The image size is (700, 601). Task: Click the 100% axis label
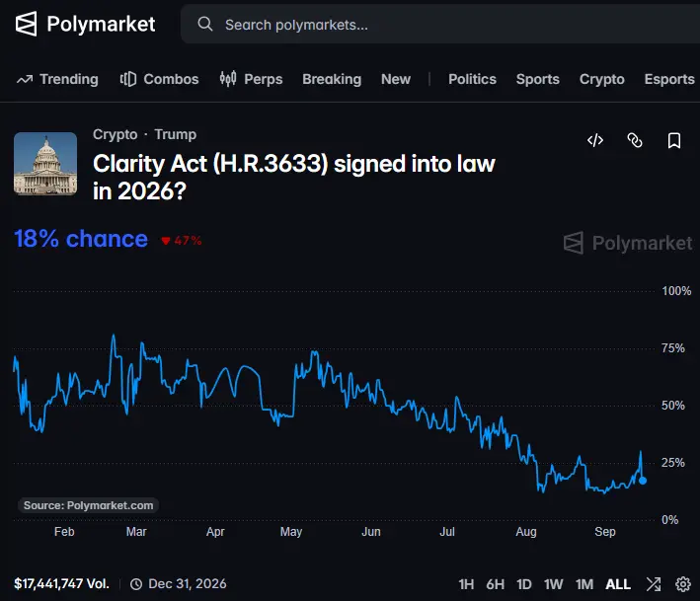coord(676,291)
